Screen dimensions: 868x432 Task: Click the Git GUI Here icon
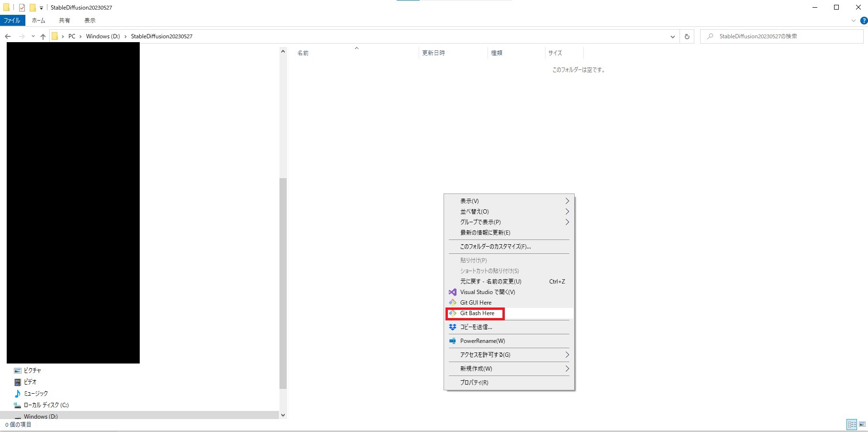coord(452,303)
